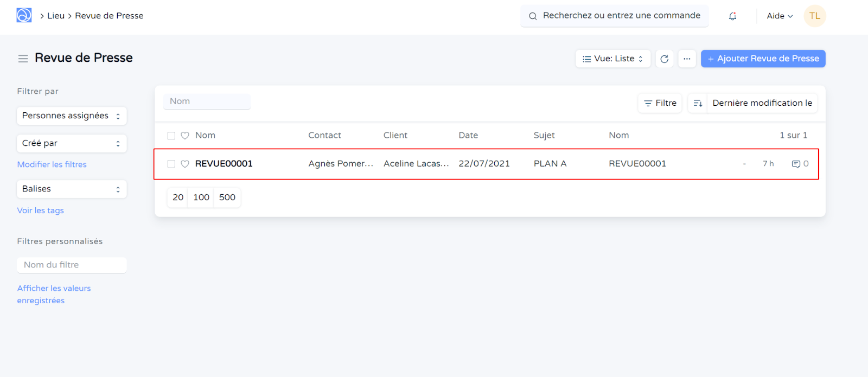Click the Modifier les filtres link

click(x=52, y=164)
